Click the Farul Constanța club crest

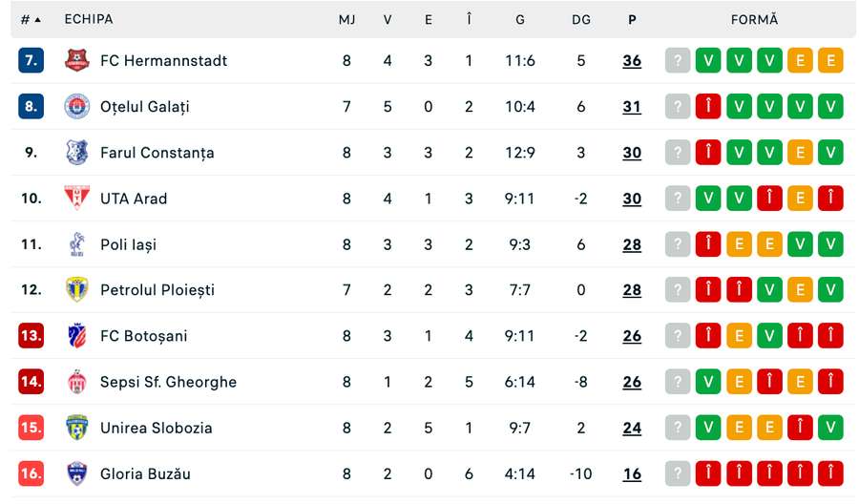tap(76, 153)
